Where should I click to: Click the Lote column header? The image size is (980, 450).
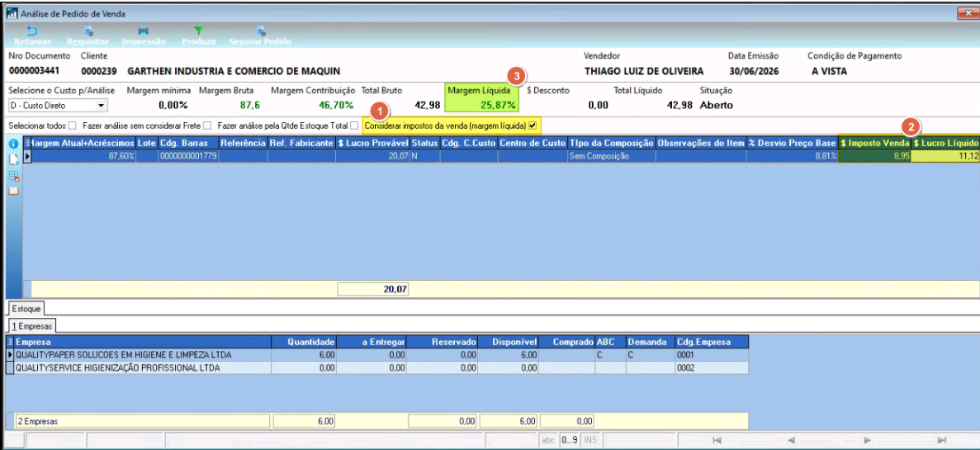(147, 143)
